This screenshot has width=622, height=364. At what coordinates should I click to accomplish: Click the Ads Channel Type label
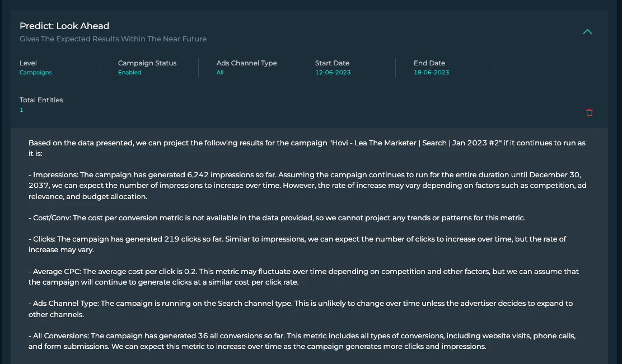246,63
